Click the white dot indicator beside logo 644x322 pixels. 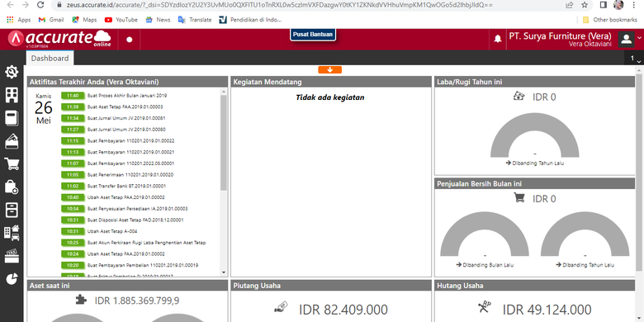click(130, 40)
